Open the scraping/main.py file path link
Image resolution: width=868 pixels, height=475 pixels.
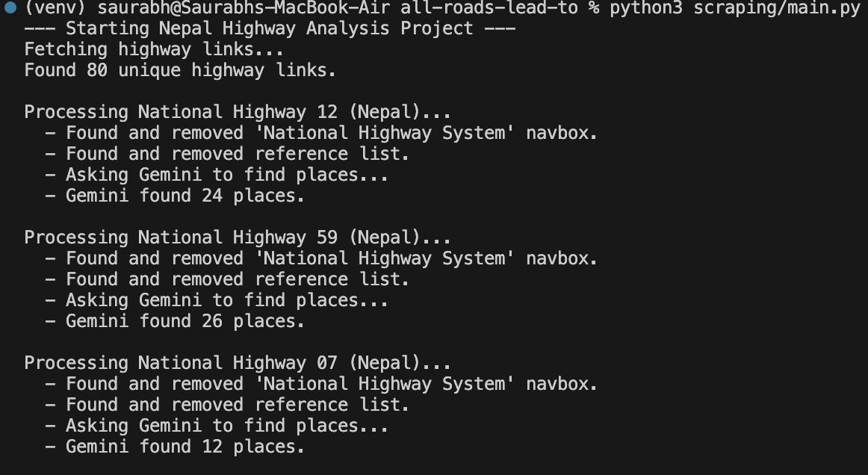(777, 8)
